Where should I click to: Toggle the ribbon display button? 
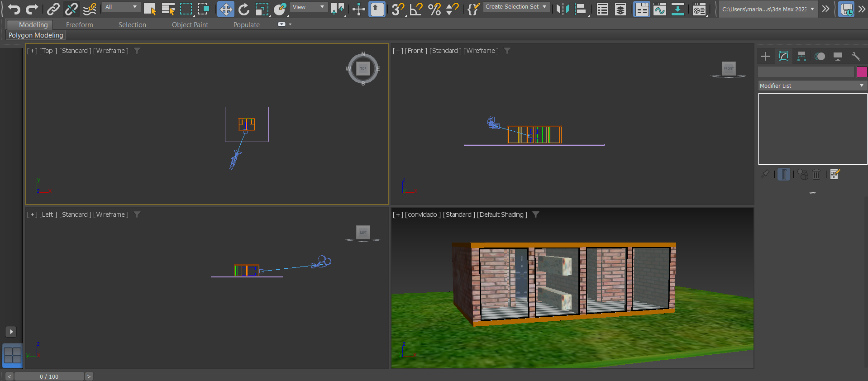(642, 9)
